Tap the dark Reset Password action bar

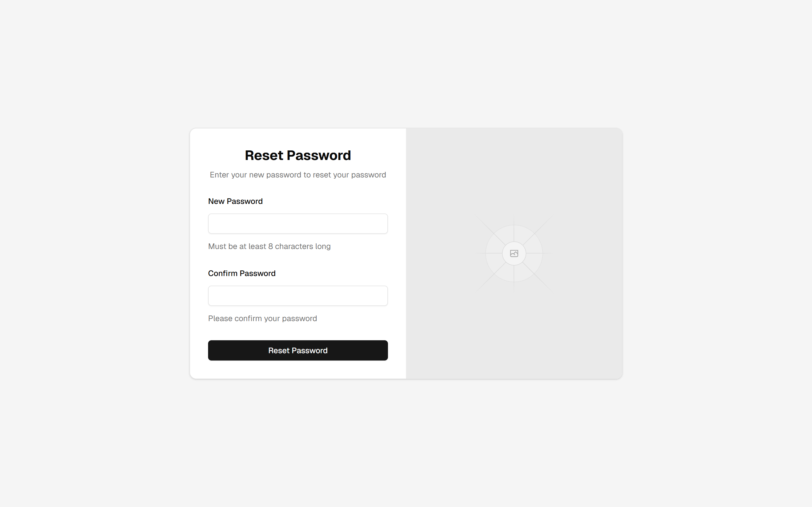pyautogui.click(x=298, y=350)
